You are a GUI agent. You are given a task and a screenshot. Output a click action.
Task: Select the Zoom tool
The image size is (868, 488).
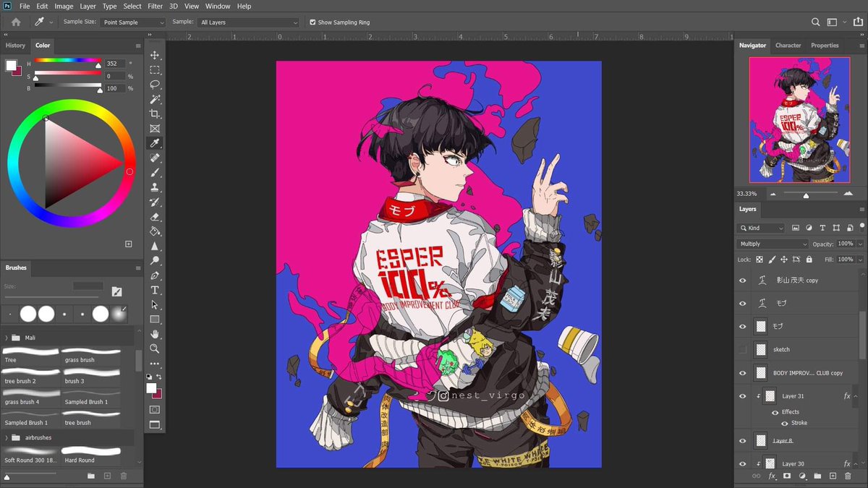pyautogui.click(x=155, y=348)
